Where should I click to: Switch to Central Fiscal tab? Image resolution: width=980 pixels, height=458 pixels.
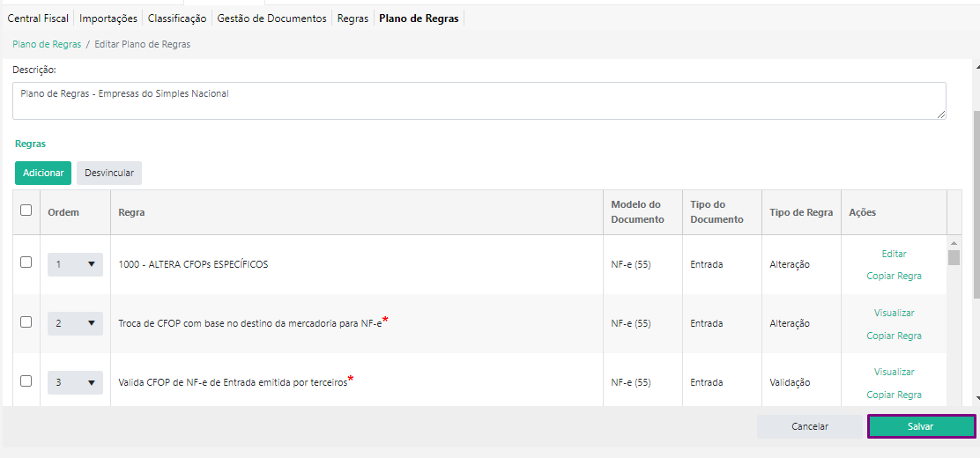click(38, 18)
